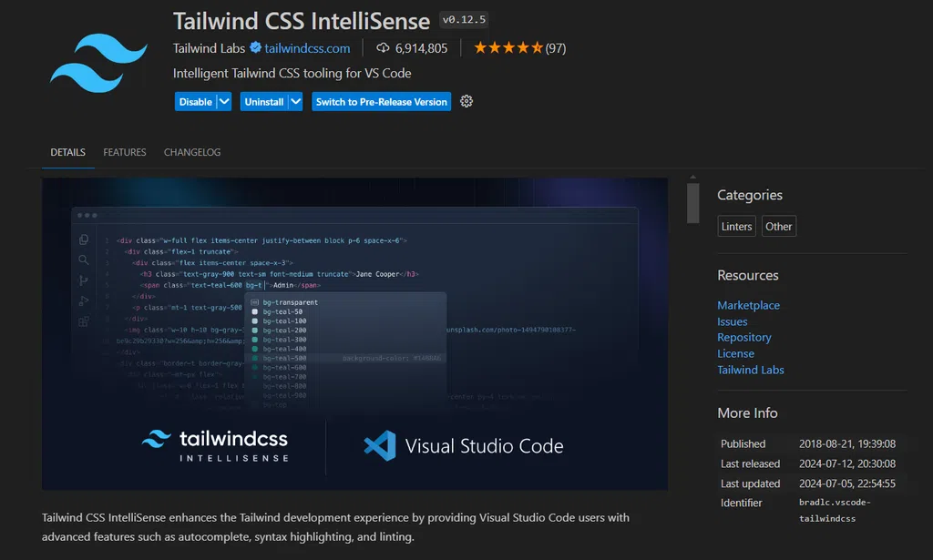Click the five-star rating icons
This screenshot has width=933, height=560.
(508, 47)
